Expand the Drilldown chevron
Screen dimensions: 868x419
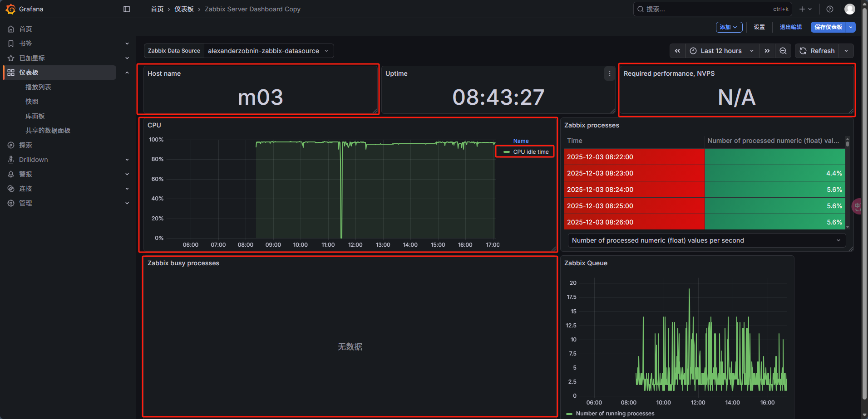click(127, 160)
